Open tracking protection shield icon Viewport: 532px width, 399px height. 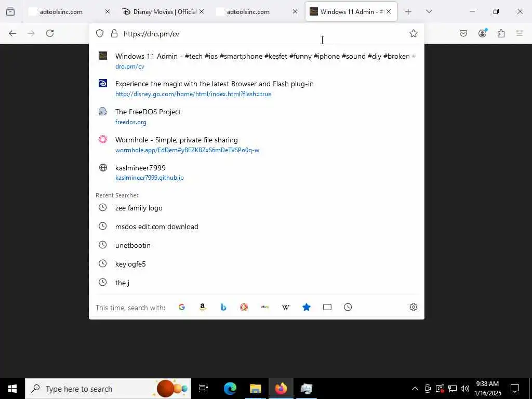pos(99,33)
